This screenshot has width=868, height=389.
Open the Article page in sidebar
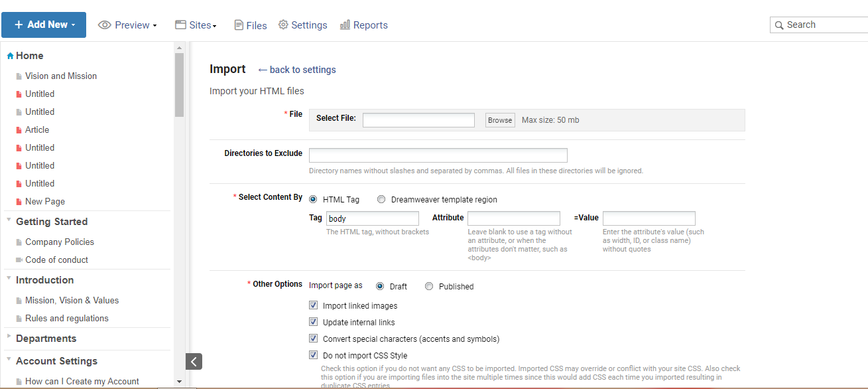pyautogui.click(x=37, y=130)
